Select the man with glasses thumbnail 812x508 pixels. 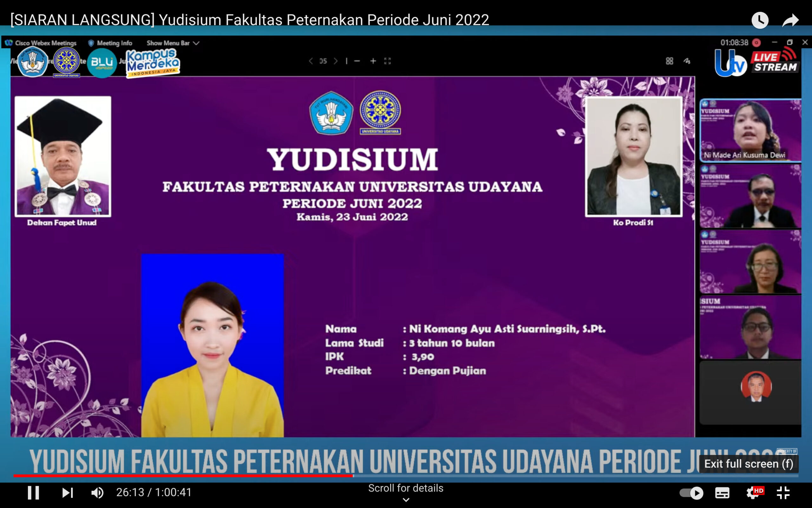(x=750, y=327)
